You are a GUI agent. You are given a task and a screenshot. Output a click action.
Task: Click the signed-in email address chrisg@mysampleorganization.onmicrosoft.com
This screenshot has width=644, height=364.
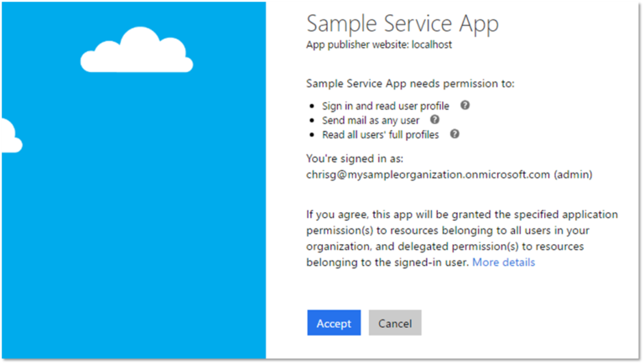pos(428,174)
